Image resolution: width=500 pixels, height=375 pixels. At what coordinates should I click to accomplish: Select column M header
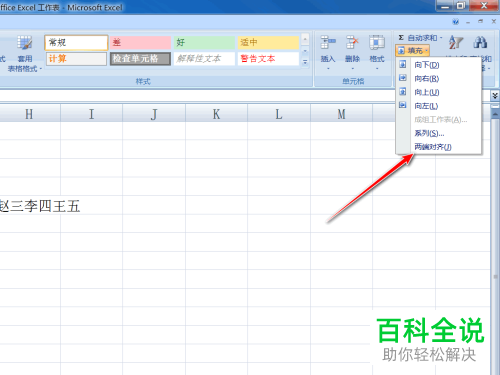341,114
